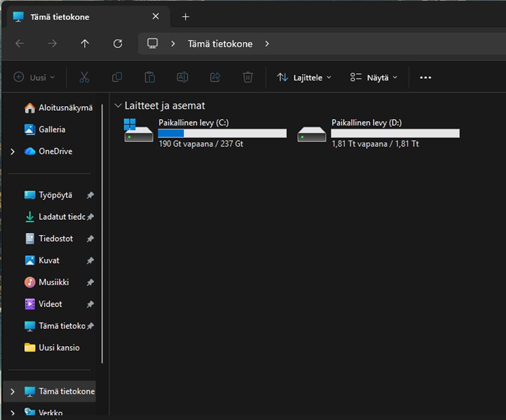Open Galleria in the navigation pane

(52, 129)
